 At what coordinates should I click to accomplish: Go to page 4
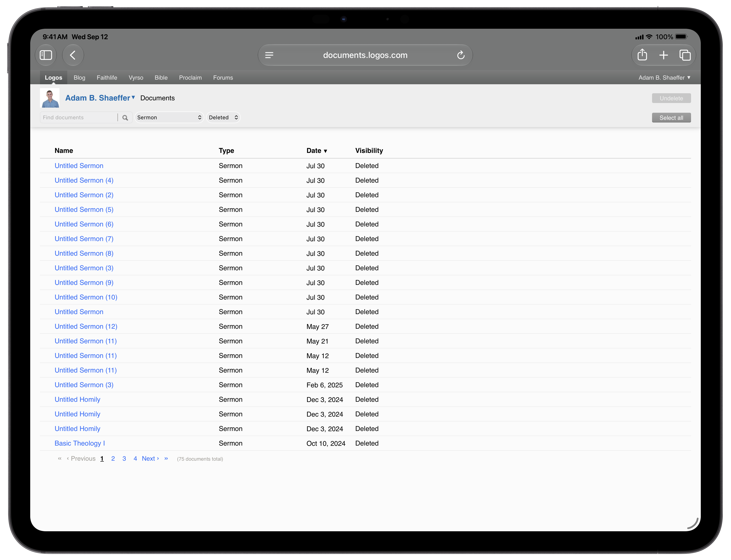(x=135, y=459)
